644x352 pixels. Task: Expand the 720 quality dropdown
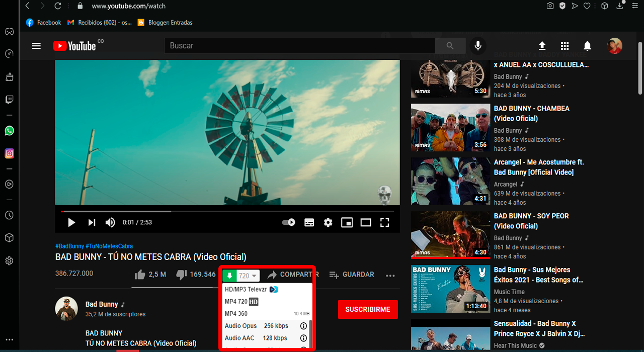pos(248,276)
